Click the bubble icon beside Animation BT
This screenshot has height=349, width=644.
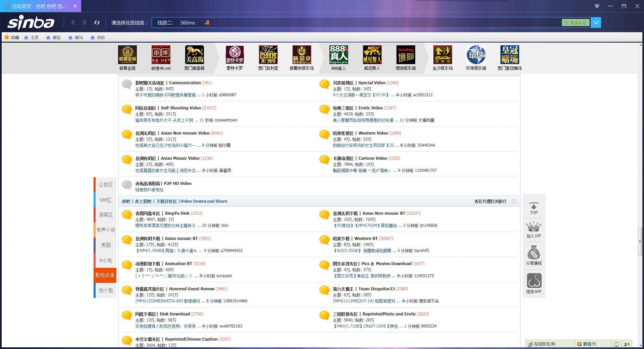tap(127, 265)
